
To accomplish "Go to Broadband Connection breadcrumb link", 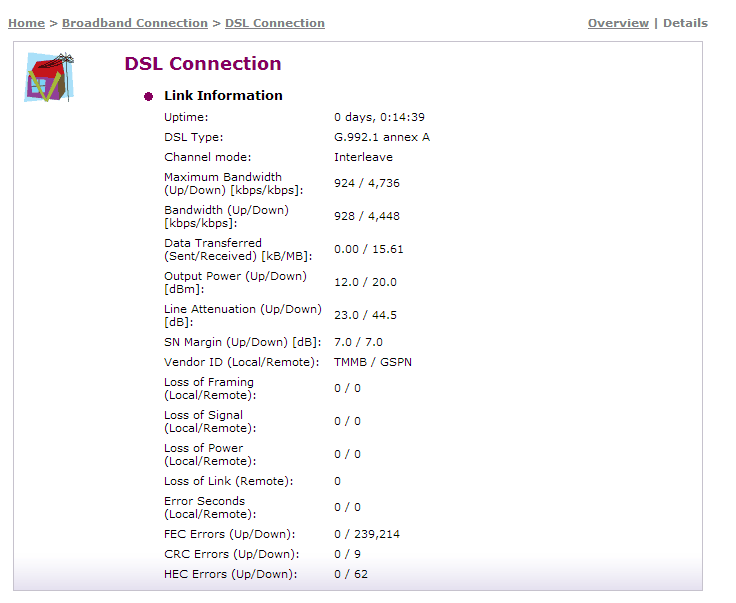I will 135,23.
